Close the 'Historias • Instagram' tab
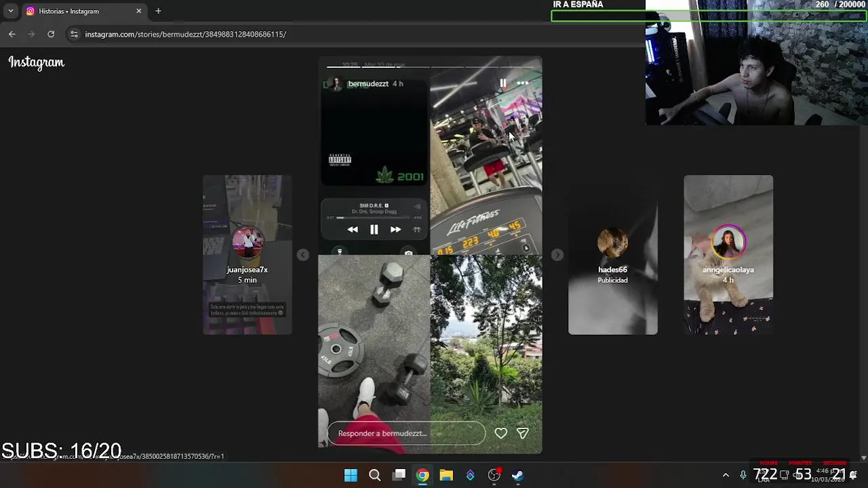Viewport: 868px width, 488px height. pyautogui.click(x=139, y=12)
